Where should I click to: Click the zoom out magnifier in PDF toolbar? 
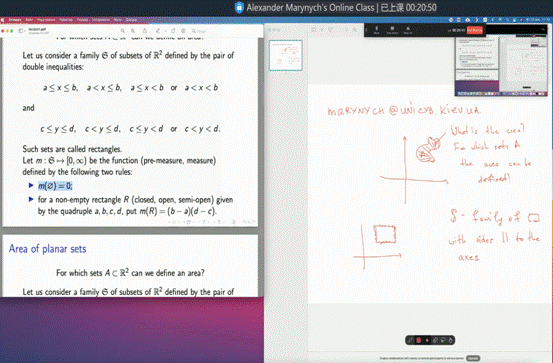tap(122, 31)
